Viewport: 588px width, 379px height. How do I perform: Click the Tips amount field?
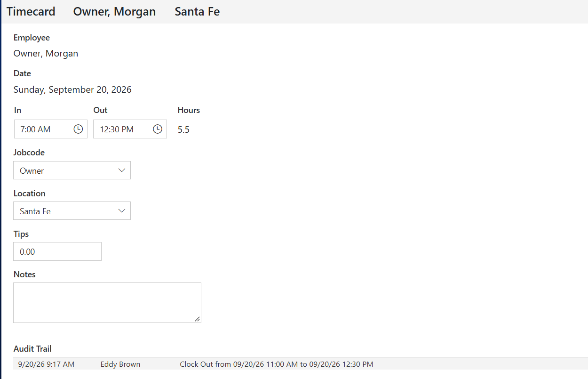click(x=57, y=251)
